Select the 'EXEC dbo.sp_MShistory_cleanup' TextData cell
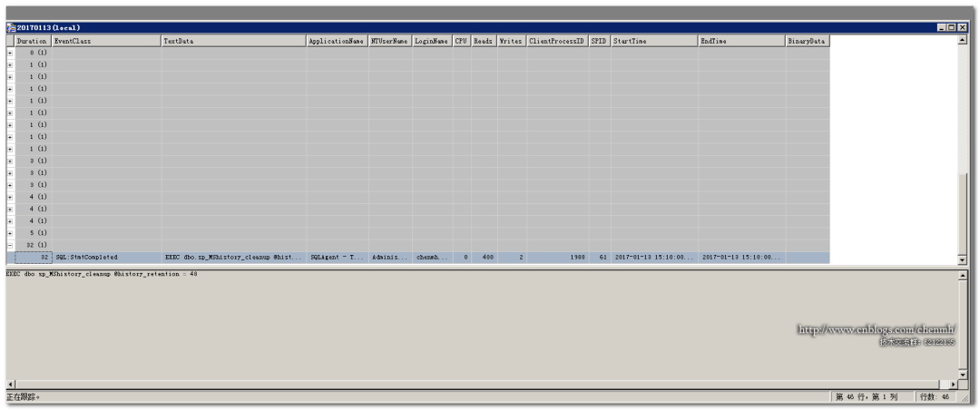The width and height of the screenshot is (980, 410). 234,258
